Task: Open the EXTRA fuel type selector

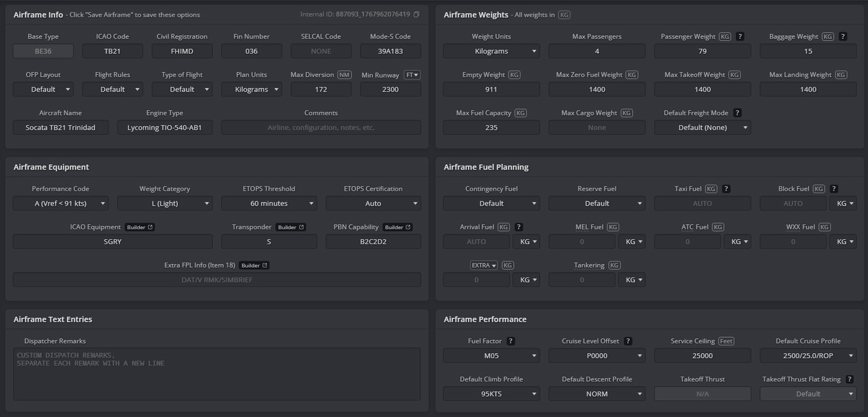Action: pos(484,266)
